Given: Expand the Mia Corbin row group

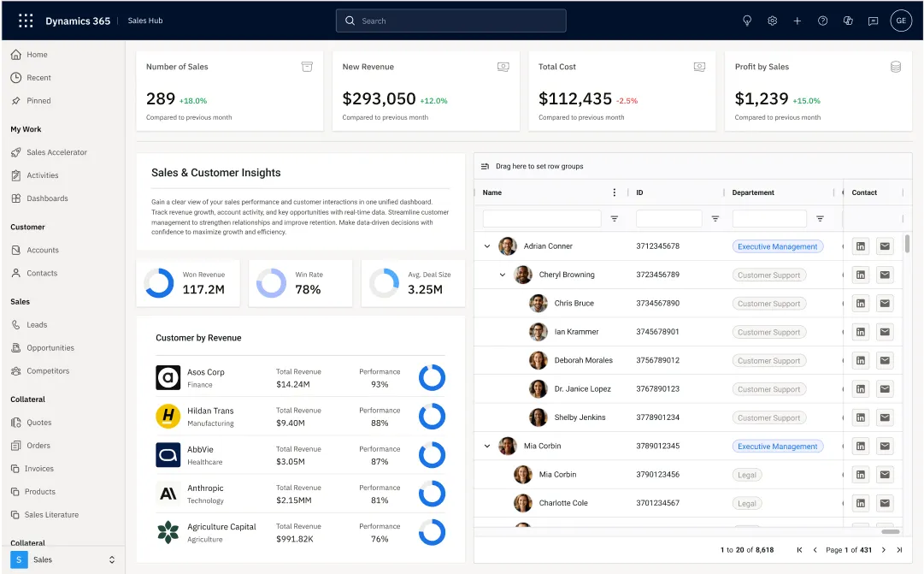Looking at the screenshot, I should (487, 446).
